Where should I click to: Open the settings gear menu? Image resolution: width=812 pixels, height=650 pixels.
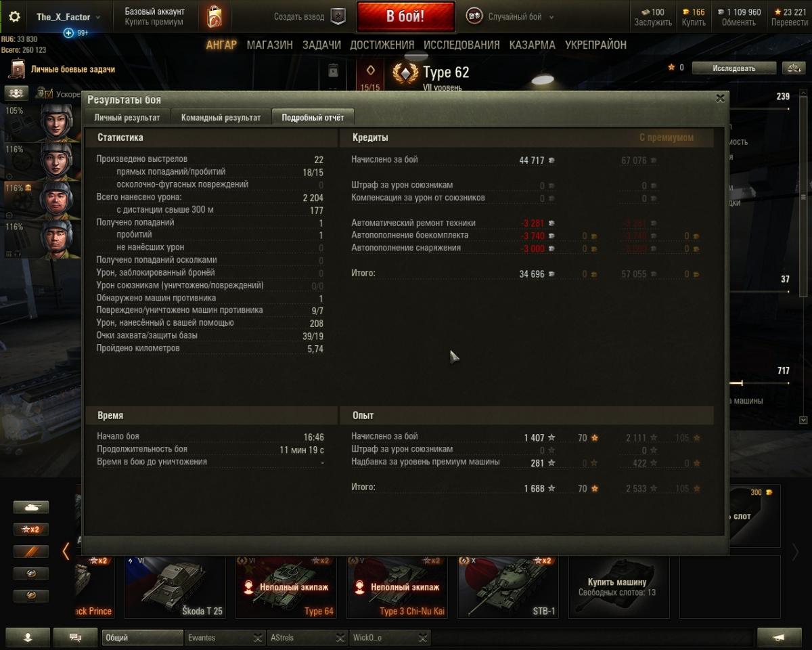click(x=14, y=17)
